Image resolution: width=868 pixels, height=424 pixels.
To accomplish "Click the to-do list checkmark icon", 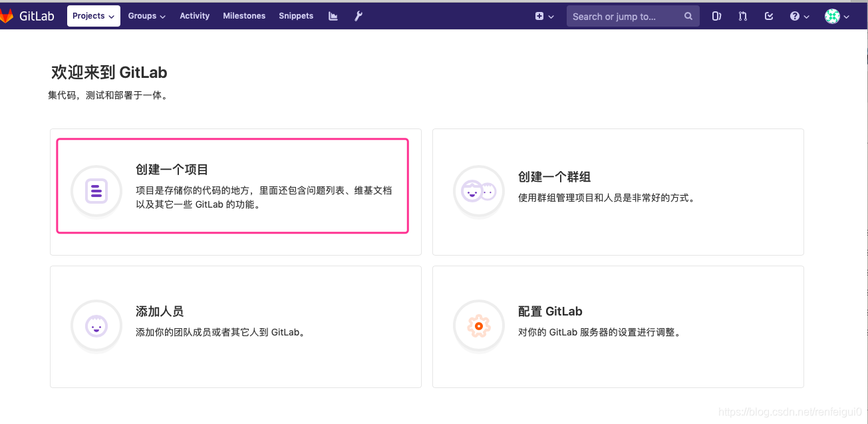I will pos(769,15).
